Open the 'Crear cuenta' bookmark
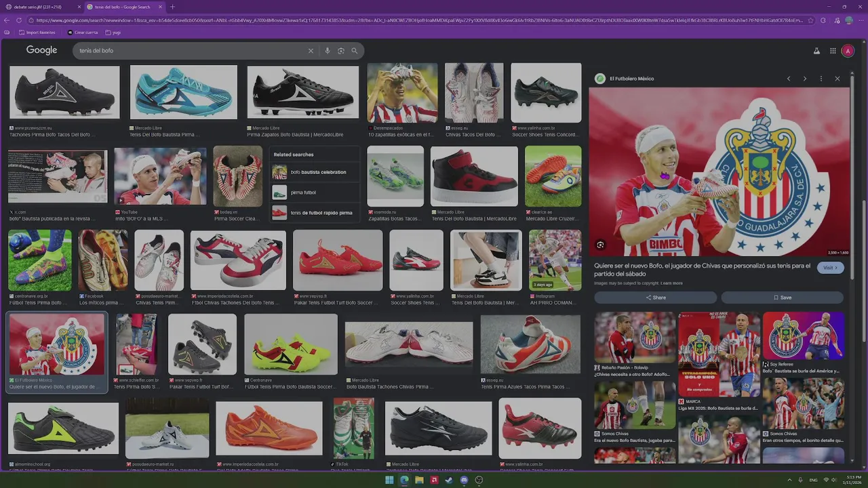Viewport: 868px width, 488px height. tap(82, 33)
